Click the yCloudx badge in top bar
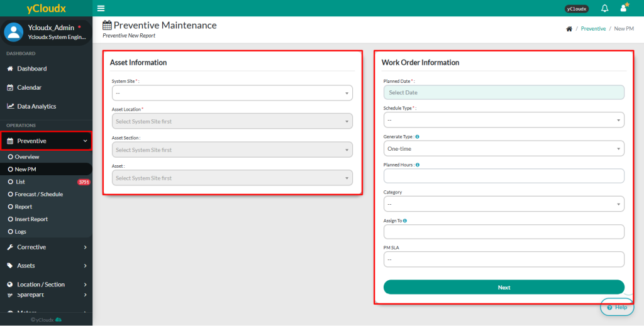Image resolution: width=644 pixels, height=326 pixels. 577,9
